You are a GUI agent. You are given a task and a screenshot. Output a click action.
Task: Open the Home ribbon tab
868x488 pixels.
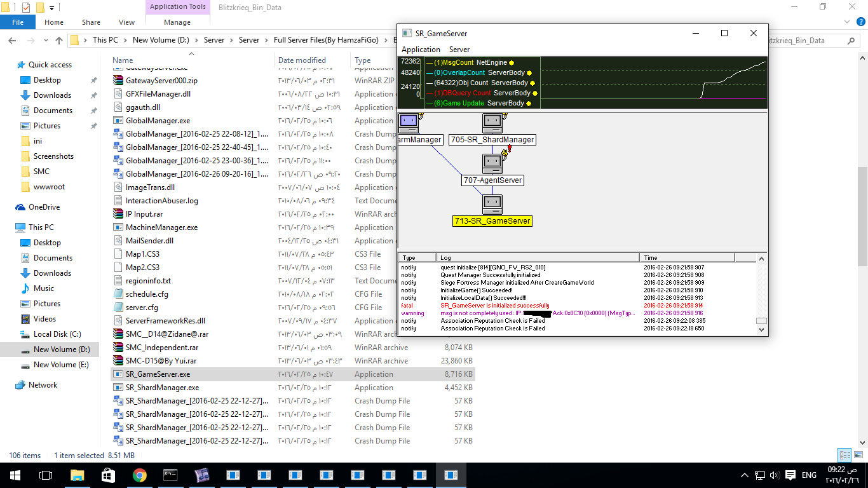point(54,22)
